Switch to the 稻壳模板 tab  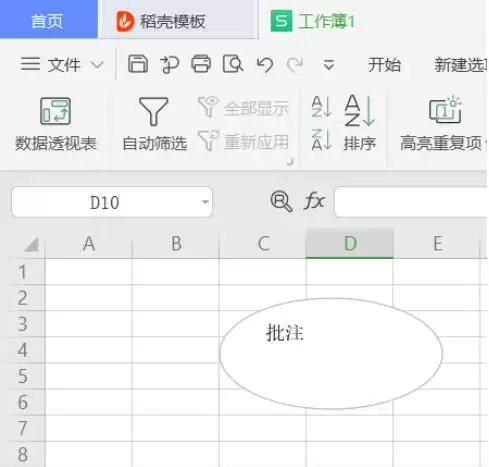(x=179, y=20)
